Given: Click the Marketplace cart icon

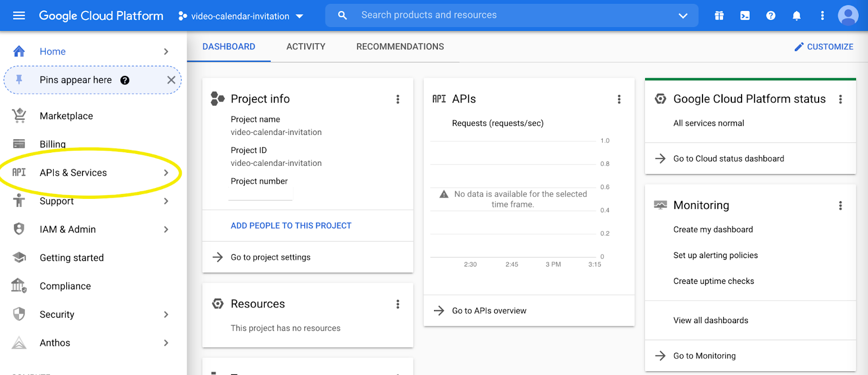Looking at the screenshot, I should (19, 115).
